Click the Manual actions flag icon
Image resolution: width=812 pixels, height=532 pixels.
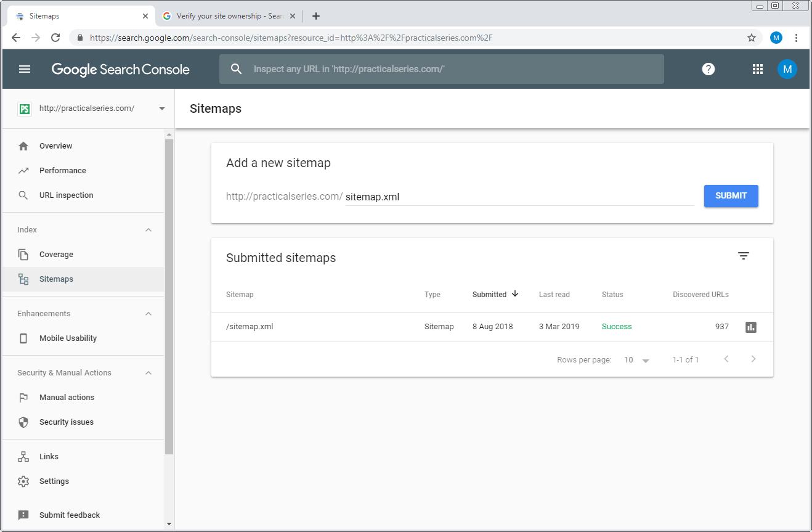coord(23,398)
